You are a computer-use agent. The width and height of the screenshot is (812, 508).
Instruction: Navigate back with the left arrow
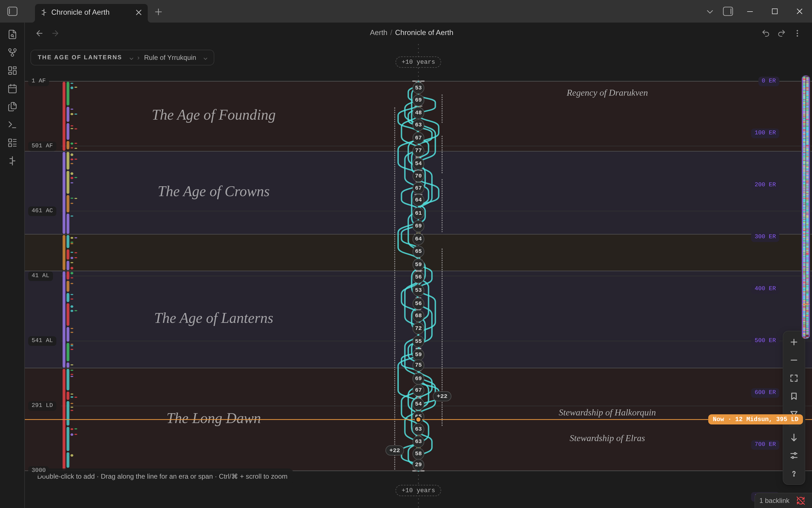[40, 33]
